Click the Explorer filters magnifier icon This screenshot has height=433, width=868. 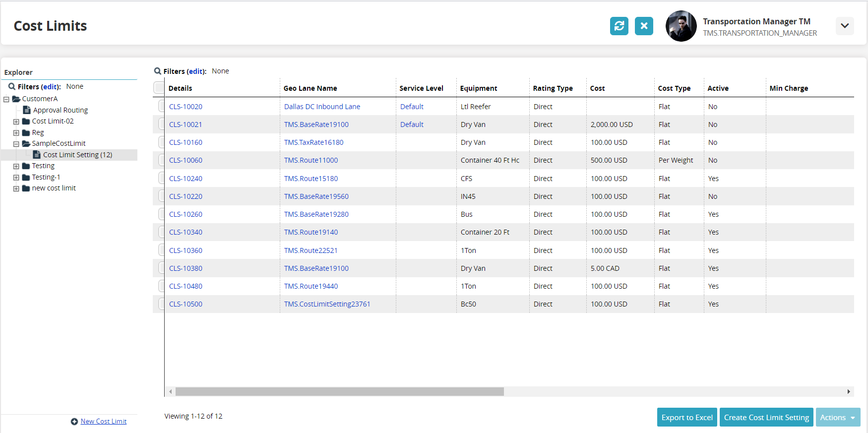(x=11, y=86)
